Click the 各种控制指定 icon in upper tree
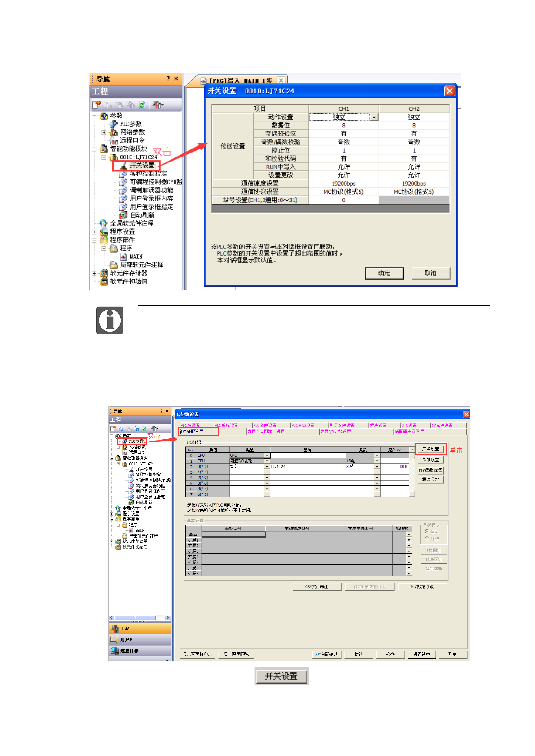 (x=123, y=174)
